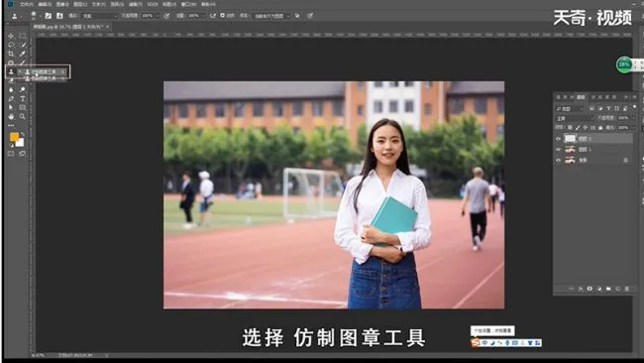Swap foreground and background colors

[x=22, y=134]
